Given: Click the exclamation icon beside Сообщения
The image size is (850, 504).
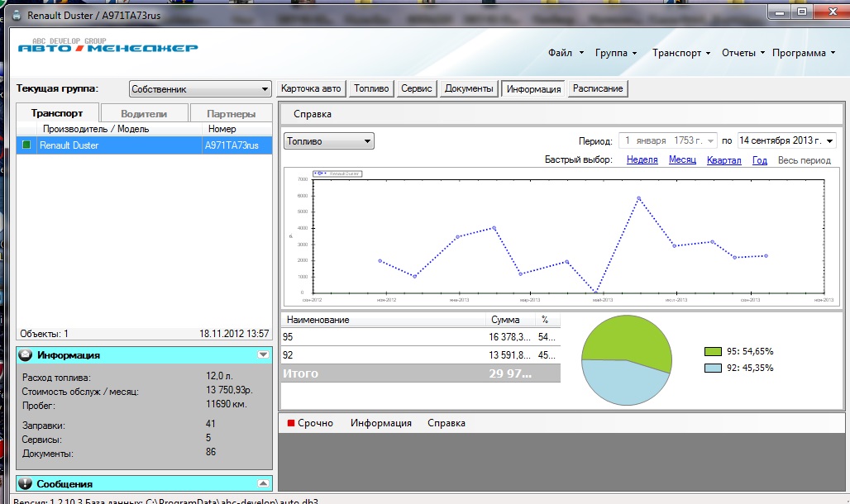Looking at the screenshot, I should coord(25,484).
